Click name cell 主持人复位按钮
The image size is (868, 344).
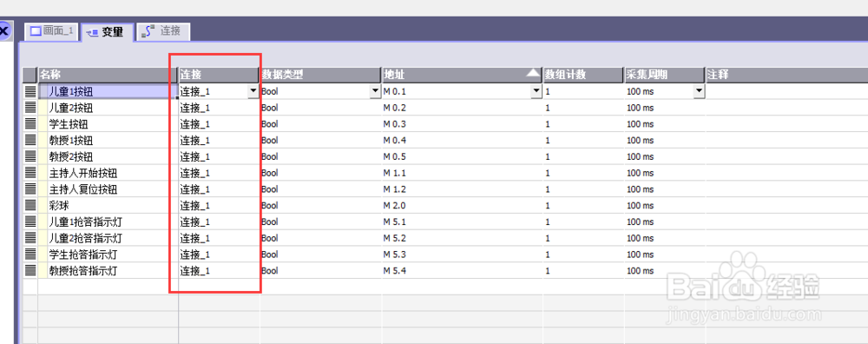pos(108,189)
